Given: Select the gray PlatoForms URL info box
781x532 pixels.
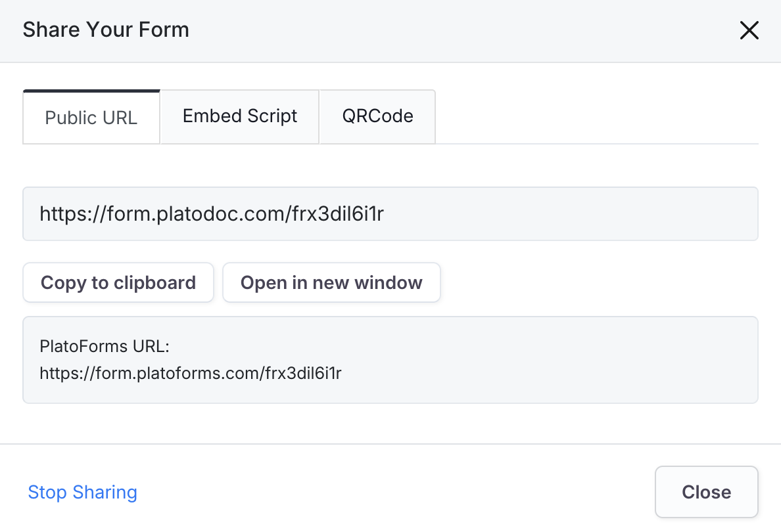Looking at the screenshot, I should point(526,360).
